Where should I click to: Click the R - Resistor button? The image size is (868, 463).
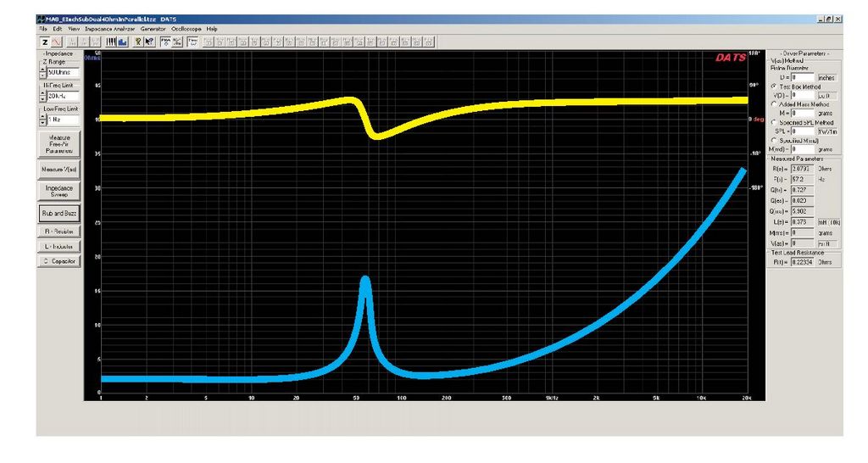tap(59, 231)
